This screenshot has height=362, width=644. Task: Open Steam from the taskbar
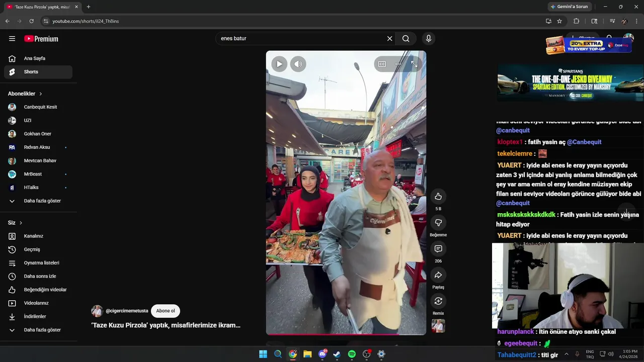click(x=337, y=354)
